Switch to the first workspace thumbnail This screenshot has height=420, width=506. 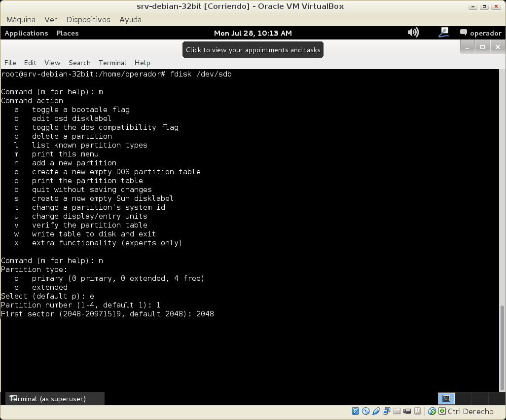coord(446,398)
